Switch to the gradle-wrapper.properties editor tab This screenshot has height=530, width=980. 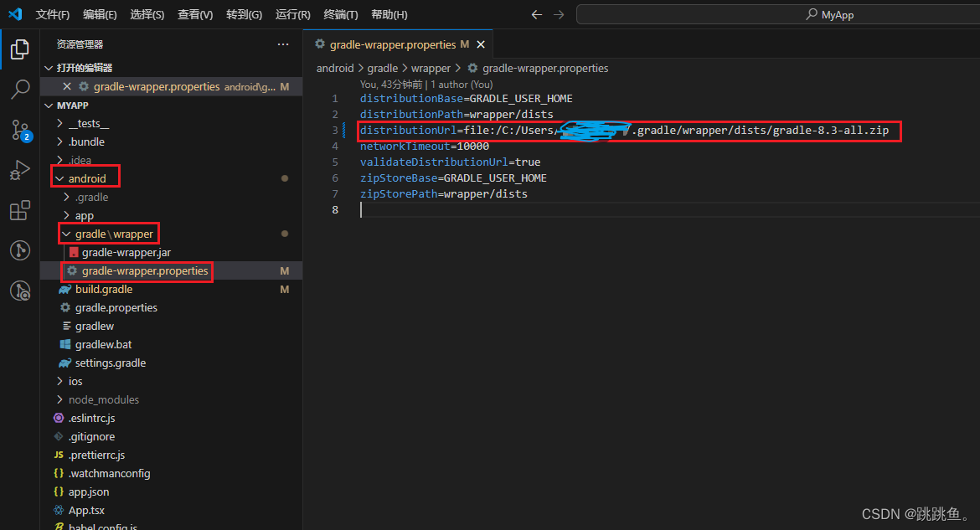pos(394,44)
